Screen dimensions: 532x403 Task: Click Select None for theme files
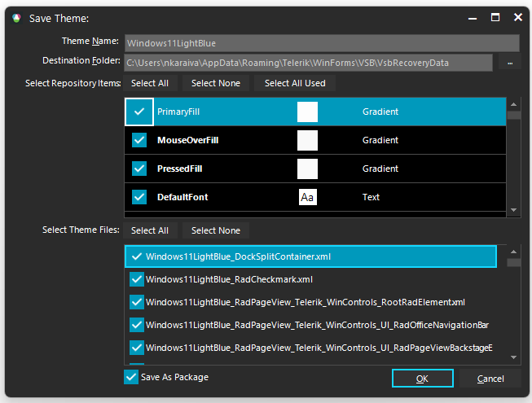coord(216,230)
